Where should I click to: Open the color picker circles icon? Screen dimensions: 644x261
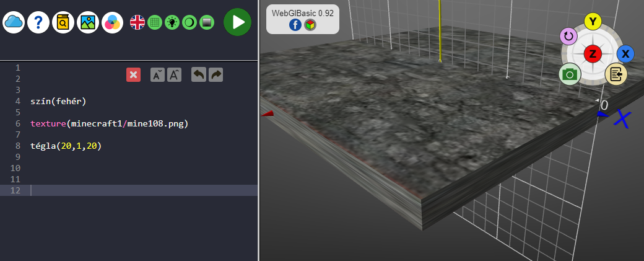point(112,23)
